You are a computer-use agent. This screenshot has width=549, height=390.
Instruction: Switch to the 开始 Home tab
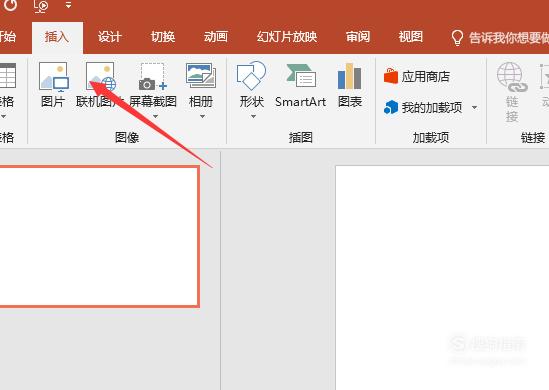coord(8,36)
